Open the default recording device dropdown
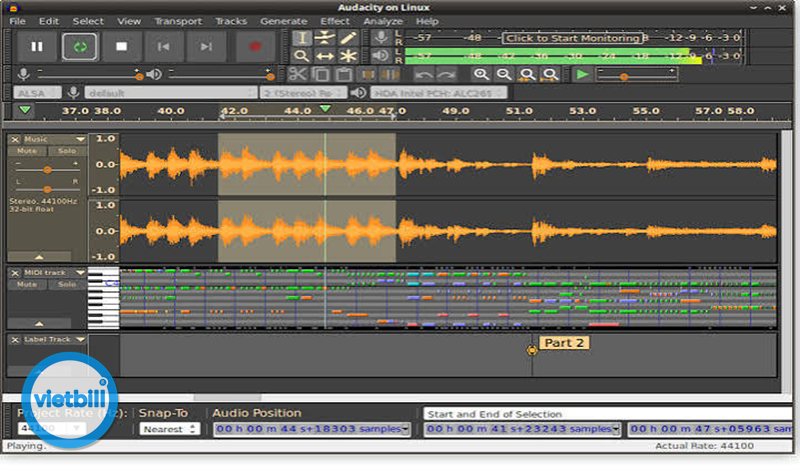 tap(170, 93)
